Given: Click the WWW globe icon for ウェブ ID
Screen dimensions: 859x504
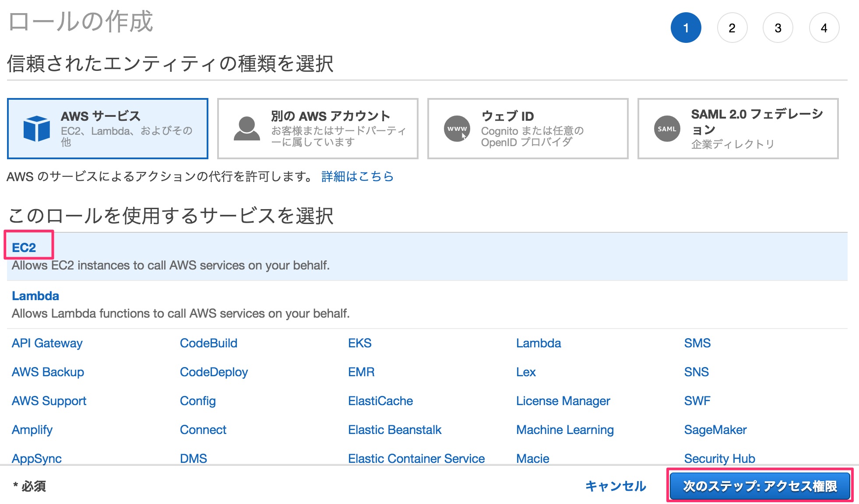Looking at the screenshot, I should pyautogui.click(x=457, y=128).
